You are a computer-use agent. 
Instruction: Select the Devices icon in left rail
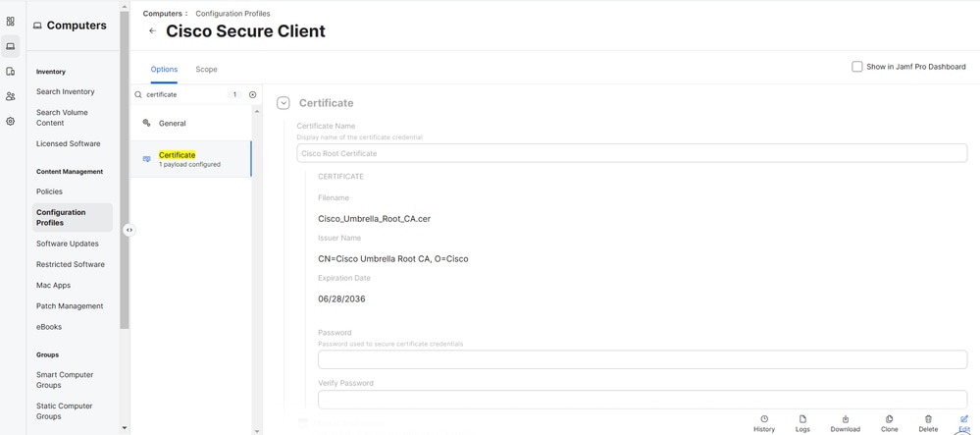tap(11, 72)
